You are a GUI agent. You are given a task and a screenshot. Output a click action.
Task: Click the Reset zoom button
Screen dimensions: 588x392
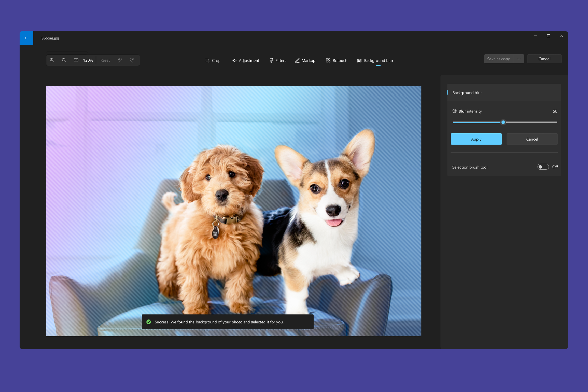(105, 60)
